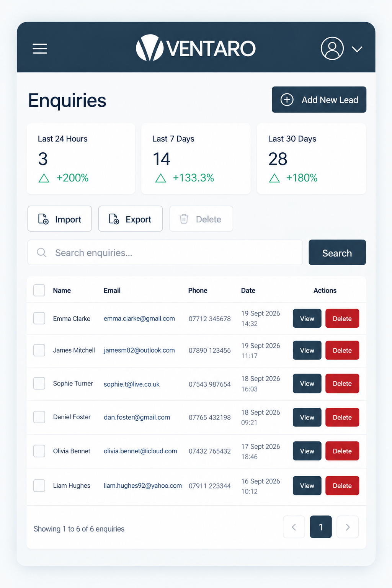Sort by the Date column header
Viewport: 392px width, 588px height.
pos(248,291)
